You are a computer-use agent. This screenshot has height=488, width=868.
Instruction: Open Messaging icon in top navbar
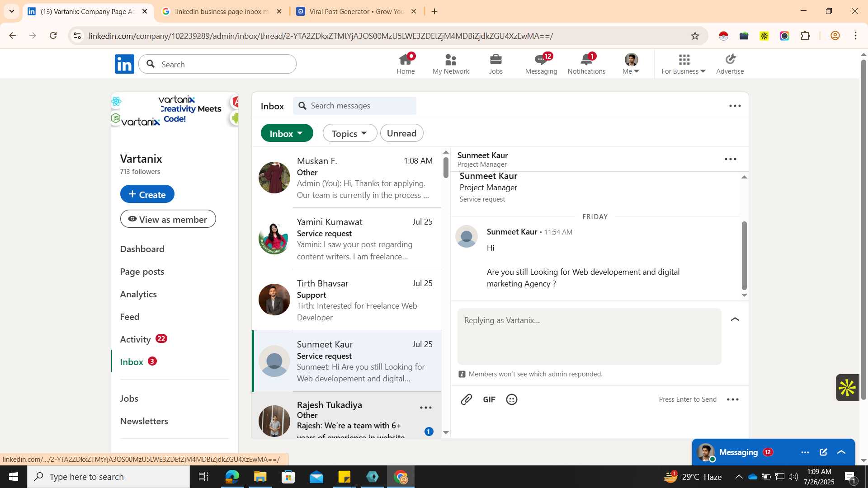[541, 60]
